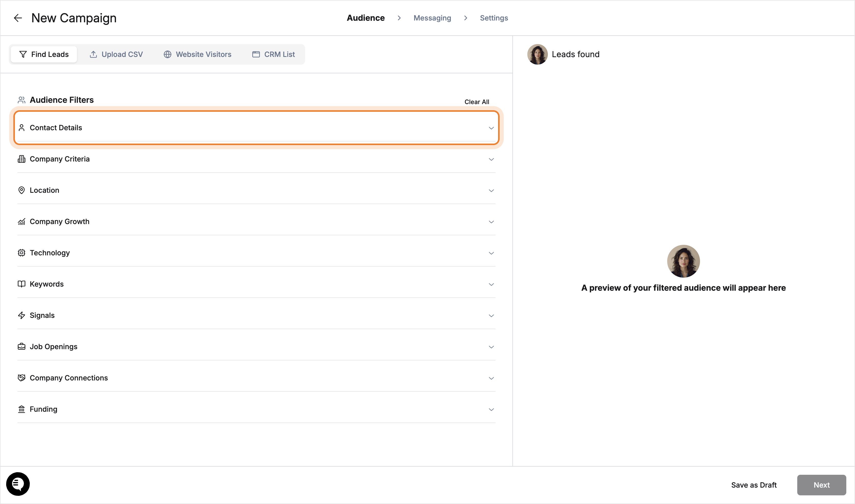The width and height of the screenshot is (855, 504).
Task: Click the Funding bank icon
Action: (x=21, y=409)
